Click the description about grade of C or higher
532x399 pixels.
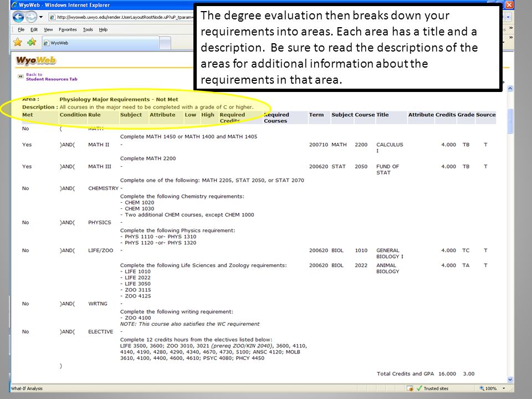156,107
